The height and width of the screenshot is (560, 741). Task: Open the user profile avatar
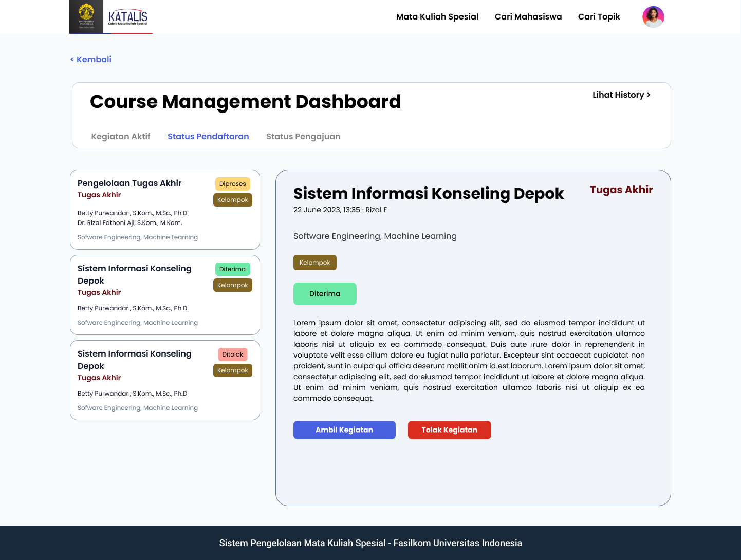click(x=653, y=17)
